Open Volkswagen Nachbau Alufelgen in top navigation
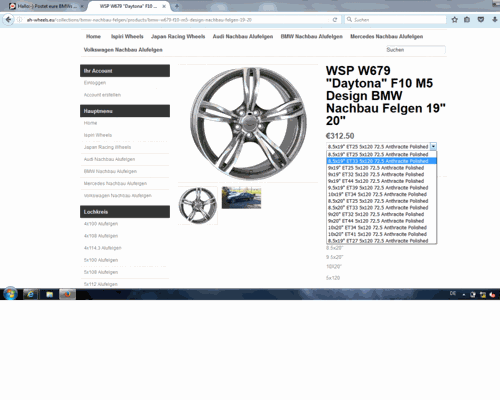500x400 pixels. 123,50
